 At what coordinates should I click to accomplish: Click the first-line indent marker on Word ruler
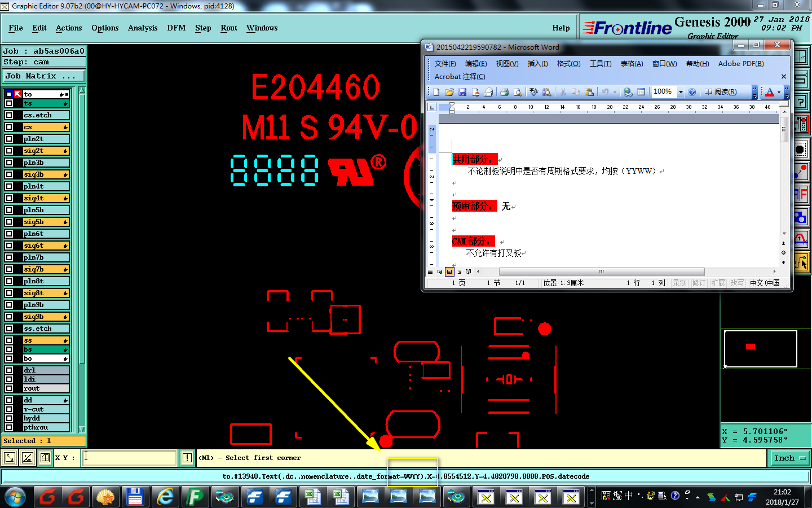(x=452, y=105)
